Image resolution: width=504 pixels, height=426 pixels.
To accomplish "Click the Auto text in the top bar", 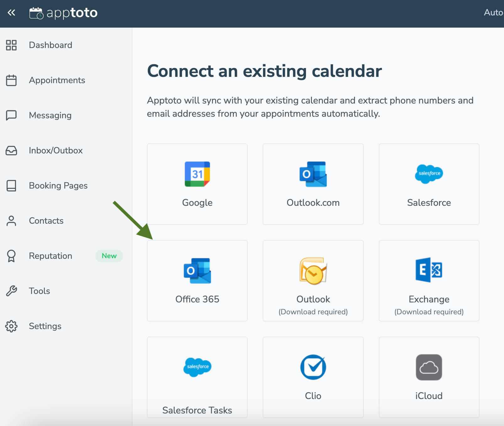I will click(x=494, y=13).
